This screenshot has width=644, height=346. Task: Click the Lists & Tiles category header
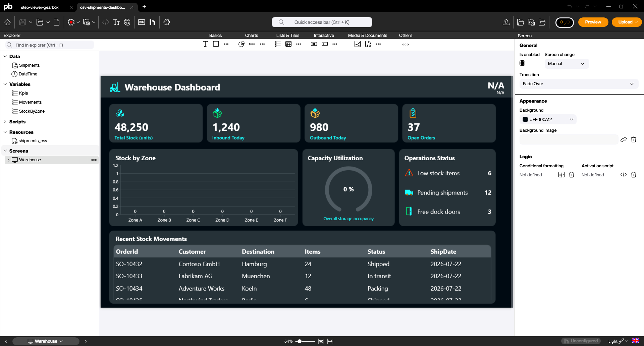(288, 35)
